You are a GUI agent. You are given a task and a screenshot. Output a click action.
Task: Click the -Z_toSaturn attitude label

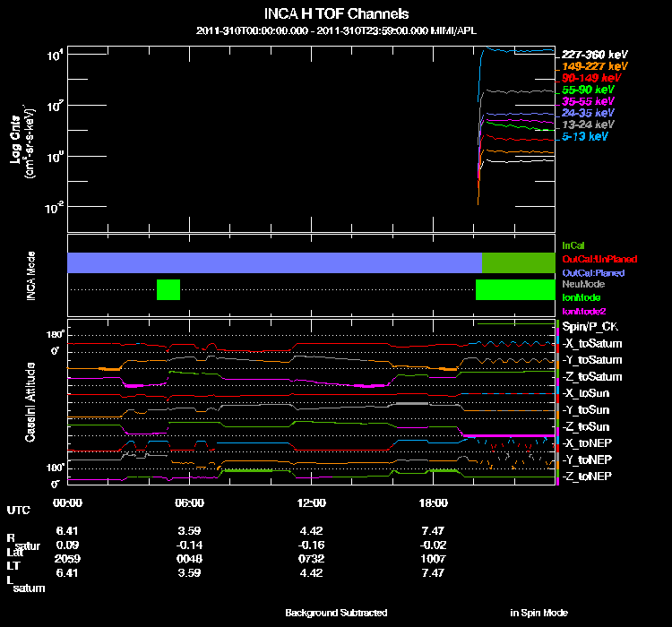pos(592,377)
